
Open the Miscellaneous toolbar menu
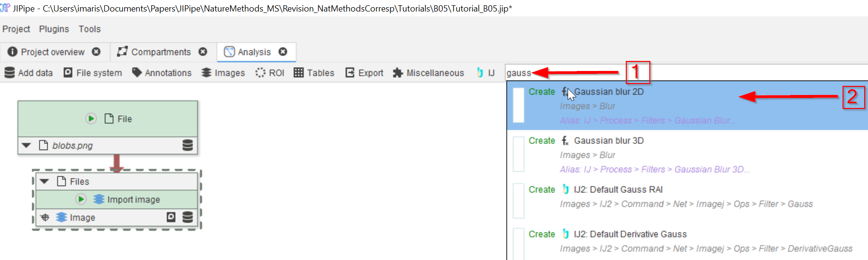pyautogui.click(x=429, y=73)
